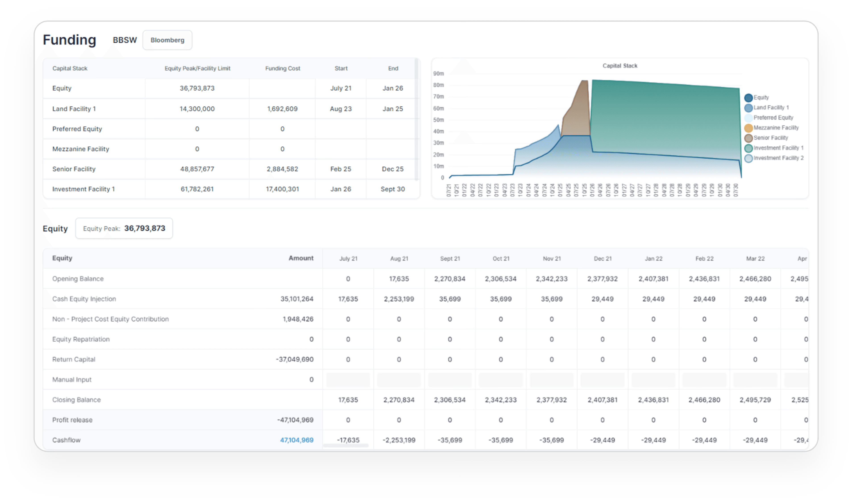Click the Equity Peak 36,793,873 box
This screenshot has width=852, height=504.
pyautogui.click(x=124, y=228)
